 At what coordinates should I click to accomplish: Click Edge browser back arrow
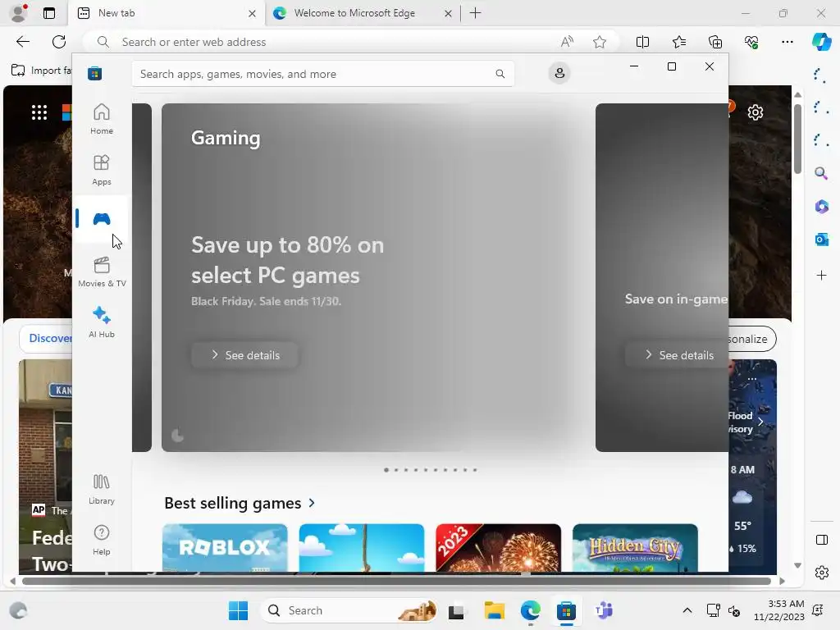point(23,42)
